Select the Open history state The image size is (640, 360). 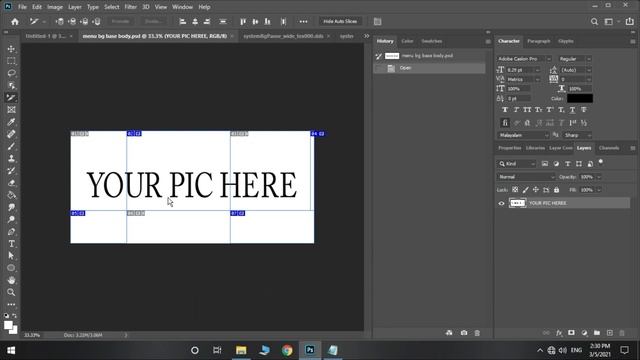coord(430,68)
